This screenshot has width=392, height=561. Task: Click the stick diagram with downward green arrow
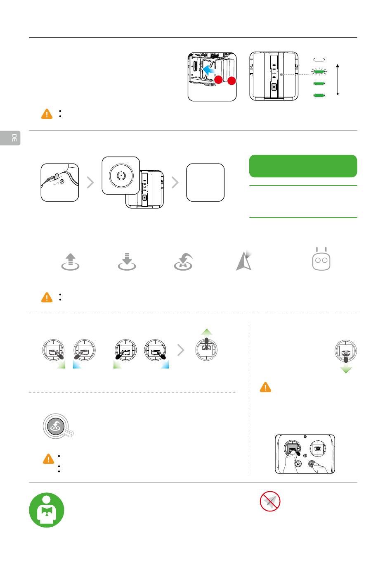[x=346, y=356]
